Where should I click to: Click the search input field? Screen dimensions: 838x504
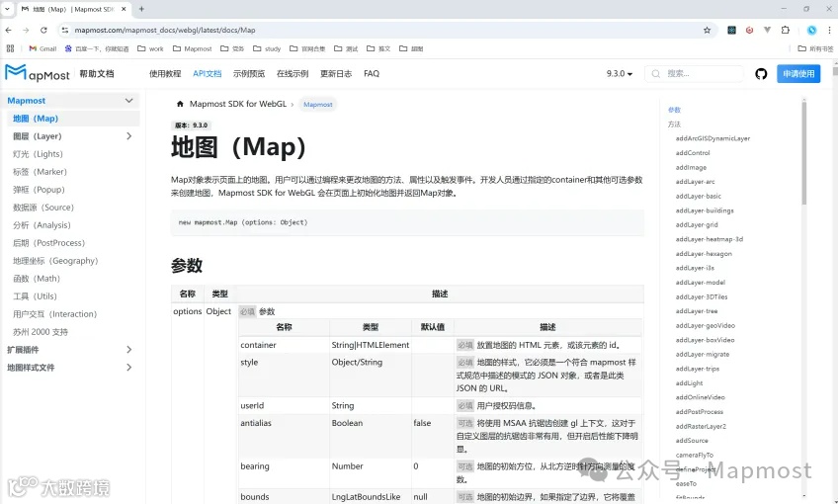[x=694, y=74]
